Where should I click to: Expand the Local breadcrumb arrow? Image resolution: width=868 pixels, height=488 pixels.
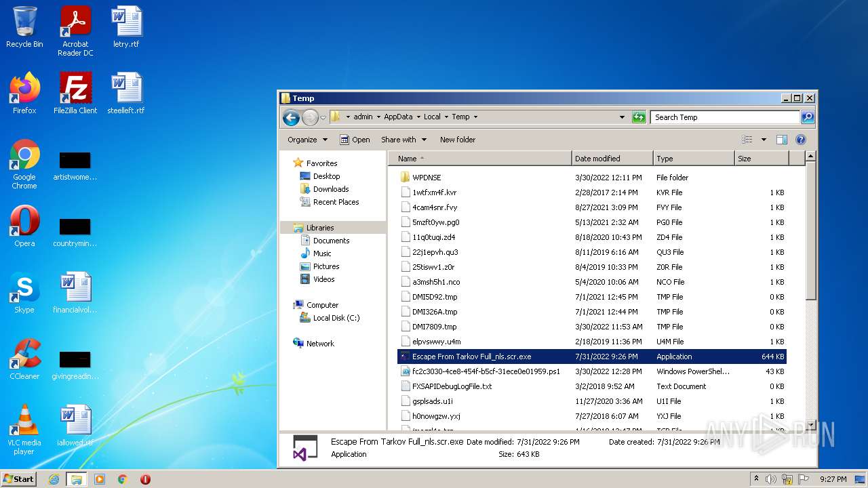point(446,117)
